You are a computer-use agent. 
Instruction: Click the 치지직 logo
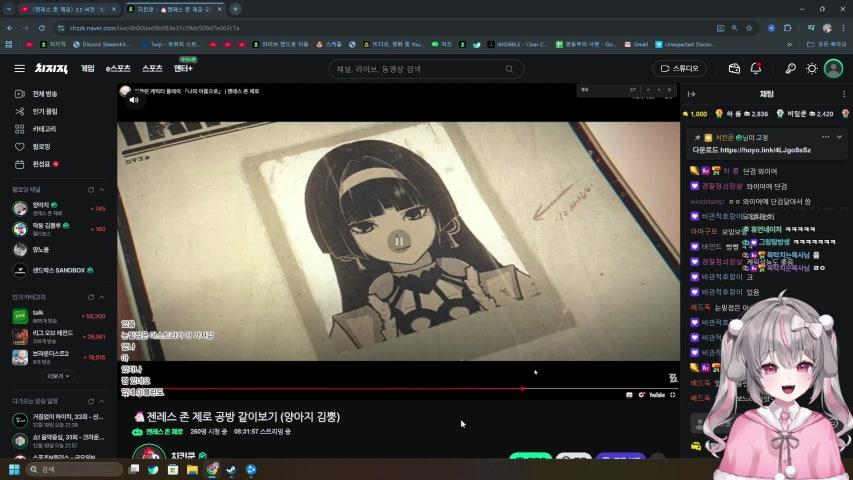click(x=51, y=69)
